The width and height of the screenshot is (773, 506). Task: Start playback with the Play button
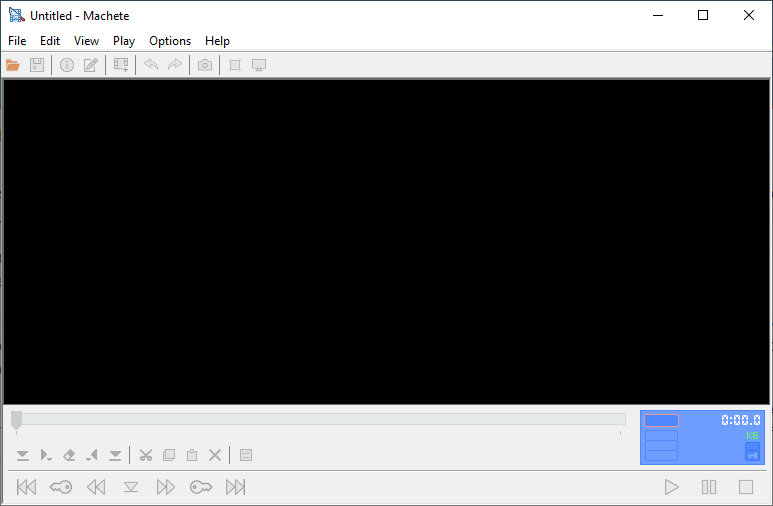pyautogui.click(x=671, y=487)
